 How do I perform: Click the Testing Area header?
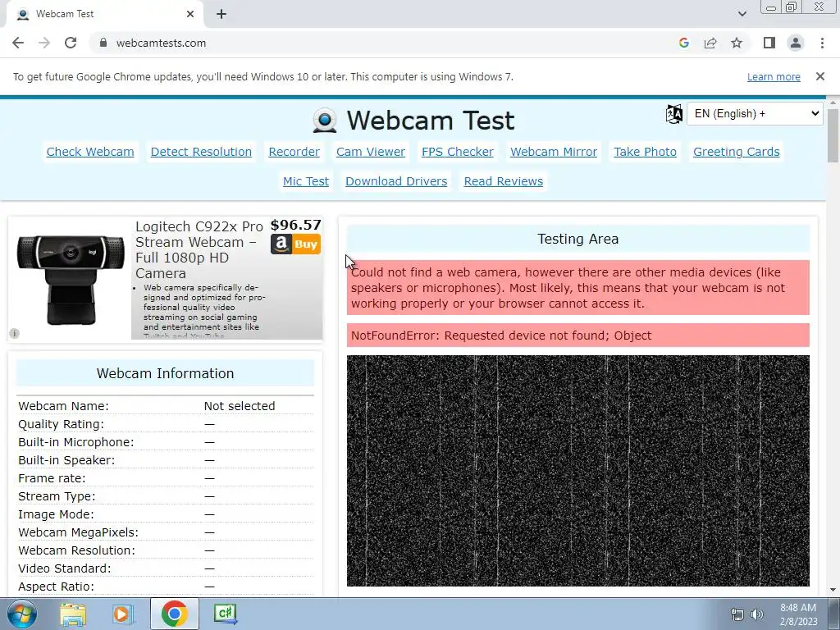point(578,239)
